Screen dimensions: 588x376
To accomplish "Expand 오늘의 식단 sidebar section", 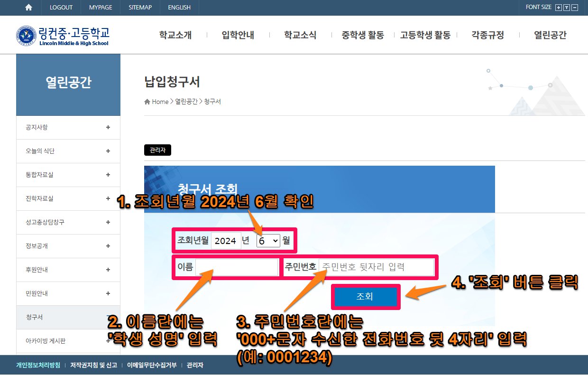I will (108, 151).
